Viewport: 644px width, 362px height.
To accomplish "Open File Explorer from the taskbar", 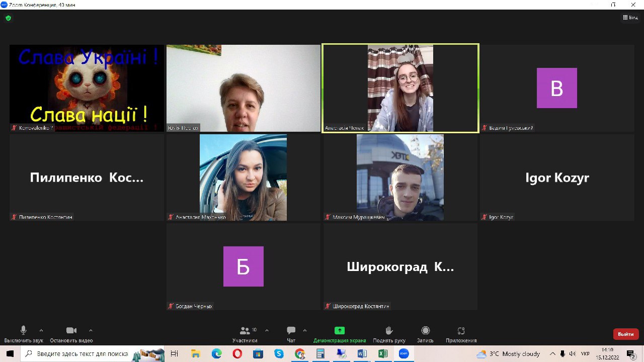I will pyautogui.click(x=196, y=354).
